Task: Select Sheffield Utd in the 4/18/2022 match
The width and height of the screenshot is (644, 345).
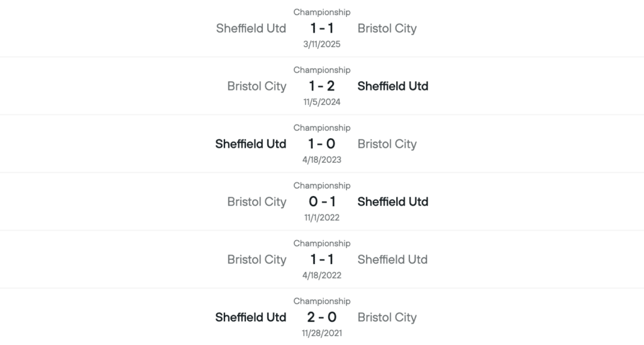Action: 392,260
